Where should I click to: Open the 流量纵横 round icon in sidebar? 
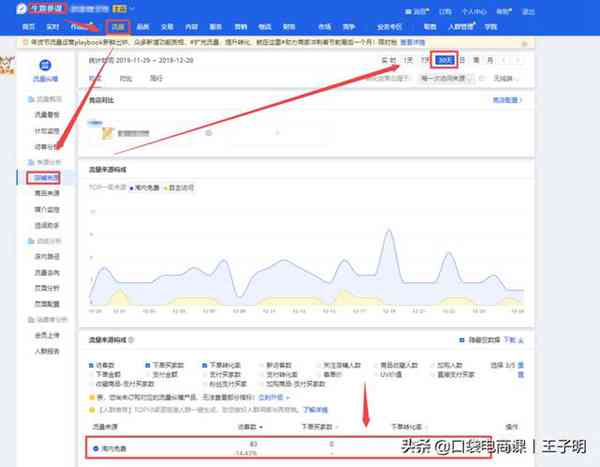[45, 65]
